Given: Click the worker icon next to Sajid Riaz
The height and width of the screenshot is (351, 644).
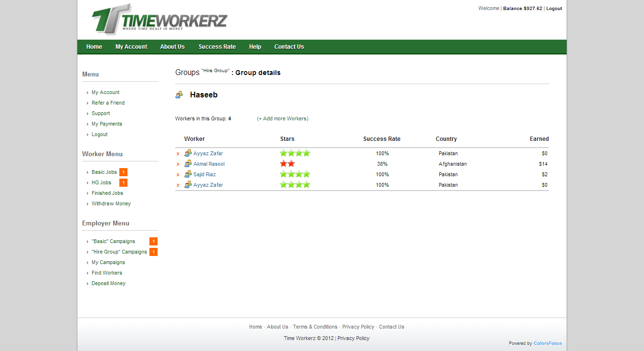Looking at the screenshot, I should point(188,174).
